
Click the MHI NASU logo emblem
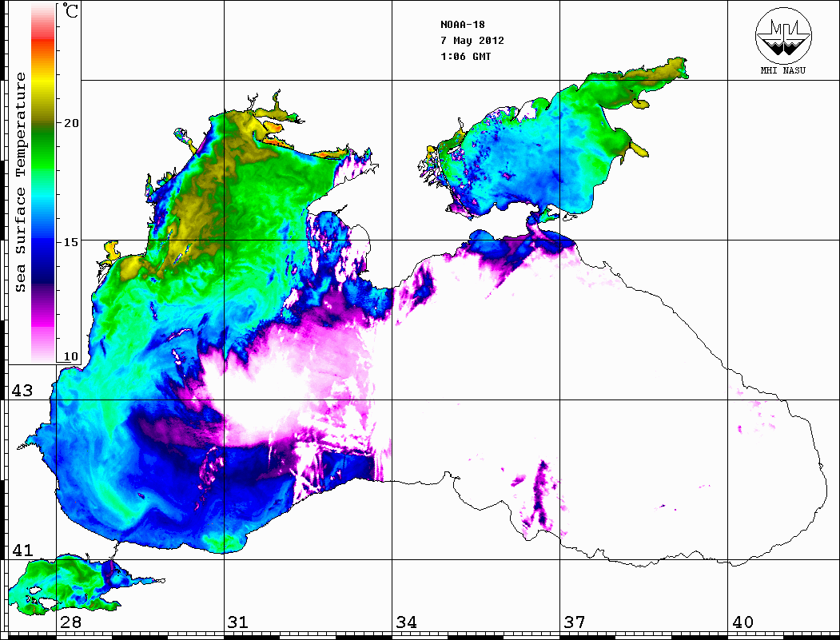[783, 36]
